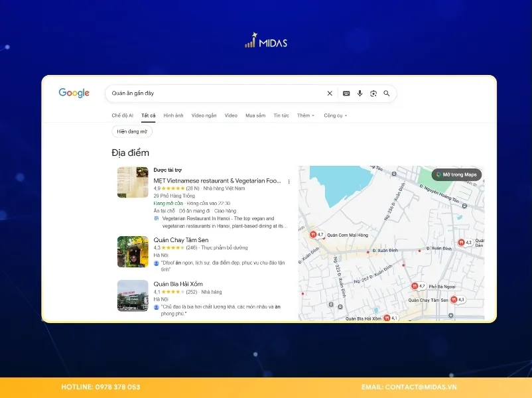Open Google Lens image search icon
The image size is (532, 398).
coord(373,94)
